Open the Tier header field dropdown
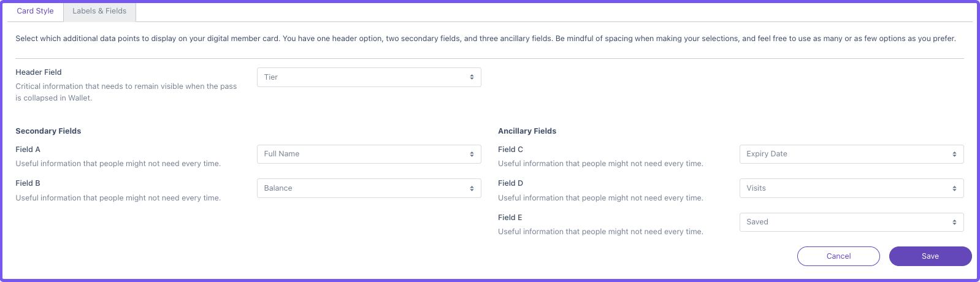The width and height of the screenshot is (980, 282). point(369,77)
